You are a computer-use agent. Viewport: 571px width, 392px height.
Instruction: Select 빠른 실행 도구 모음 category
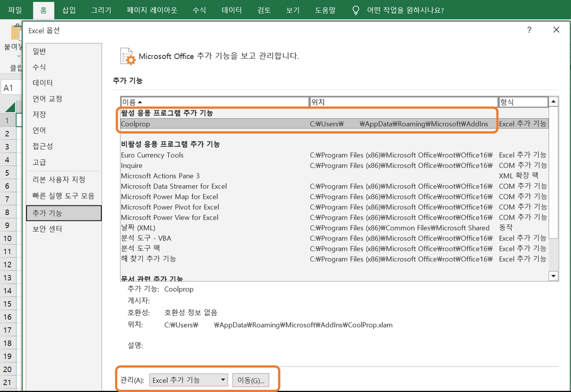point(64,196)
